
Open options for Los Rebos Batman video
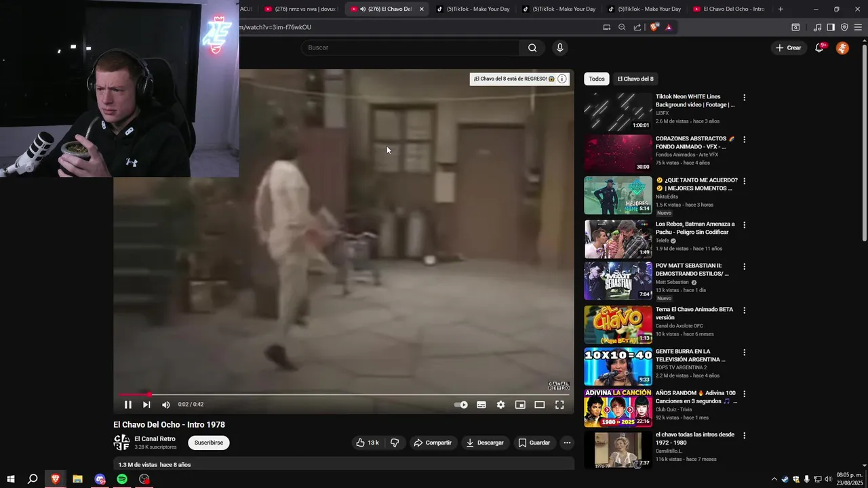coord(744,225)
